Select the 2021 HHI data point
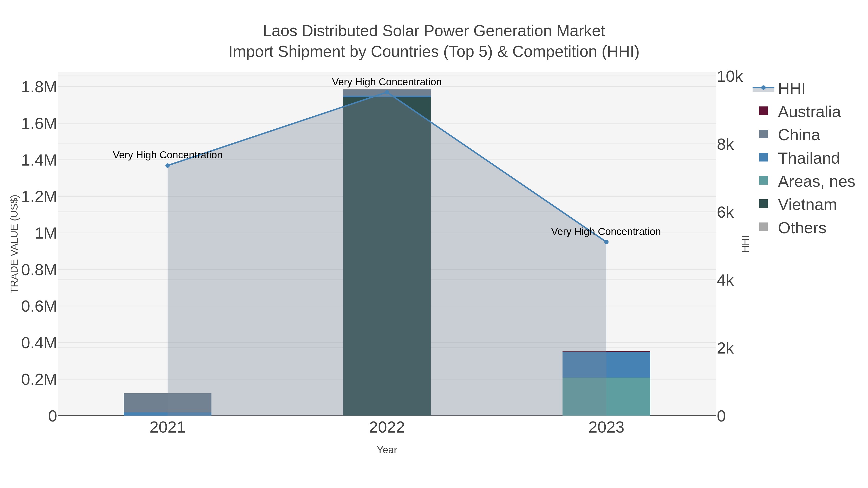This screenshot has width=868, height=488. coord(168,166)
